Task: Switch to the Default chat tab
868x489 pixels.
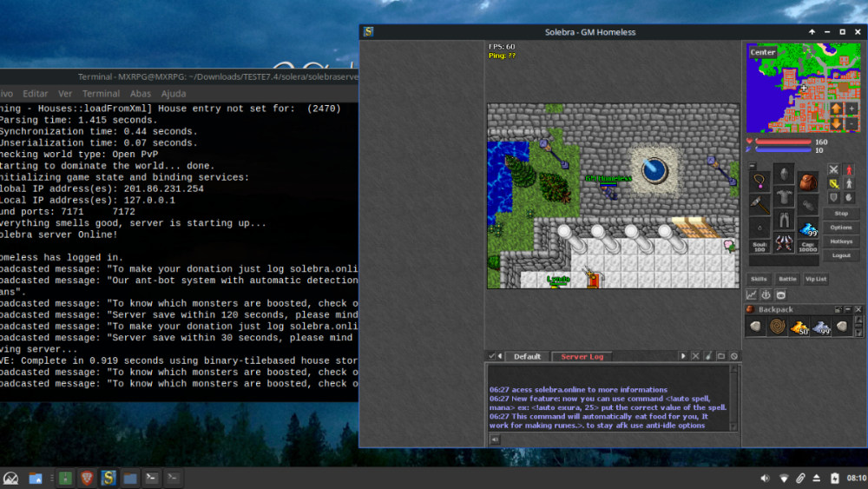Action: 527,356
